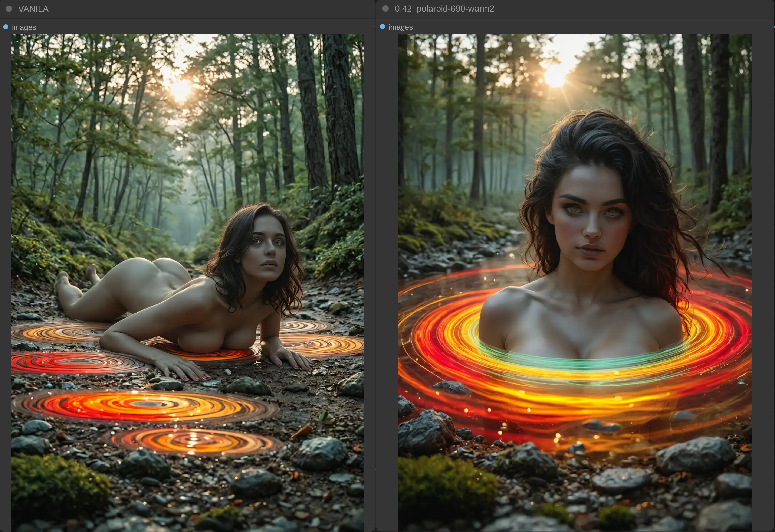Click the divider between the two nodes

[376, 267]
